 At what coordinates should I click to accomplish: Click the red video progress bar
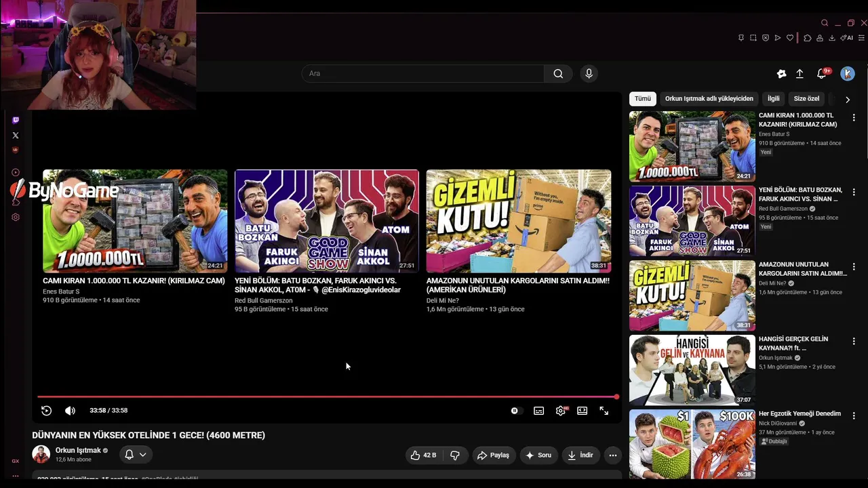click(327, 396)
